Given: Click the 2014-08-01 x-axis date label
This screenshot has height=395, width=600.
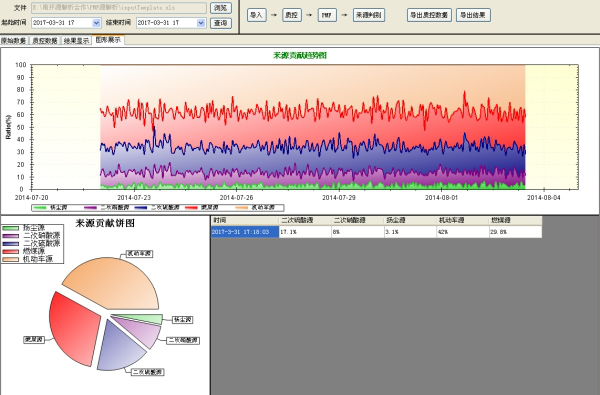Looking at the screenshot, I should [441, 198].
